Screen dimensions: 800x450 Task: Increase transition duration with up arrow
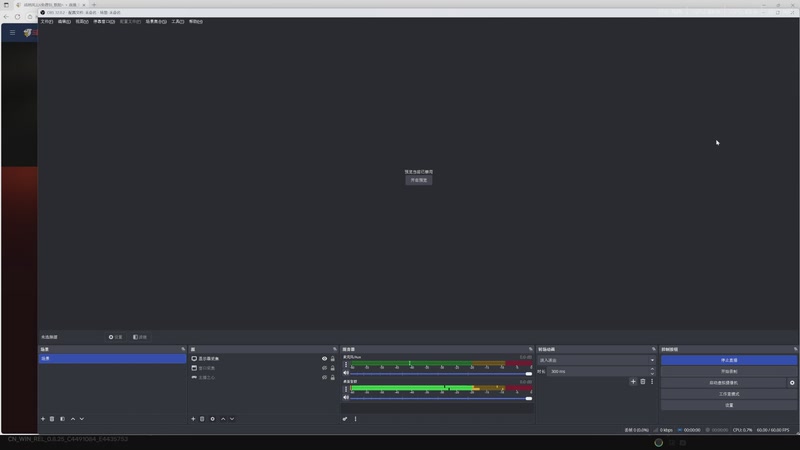[x=652, y=369]
